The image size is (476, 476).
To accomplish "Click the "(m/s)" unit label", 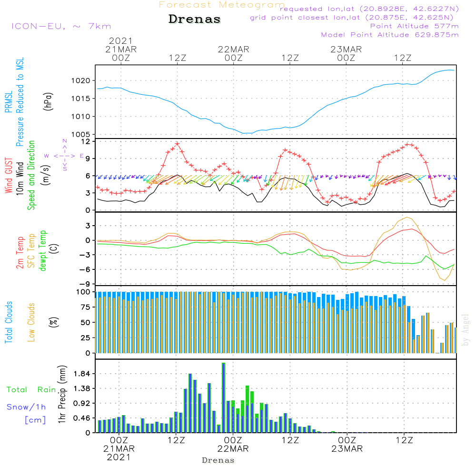I will coord(46,175).
